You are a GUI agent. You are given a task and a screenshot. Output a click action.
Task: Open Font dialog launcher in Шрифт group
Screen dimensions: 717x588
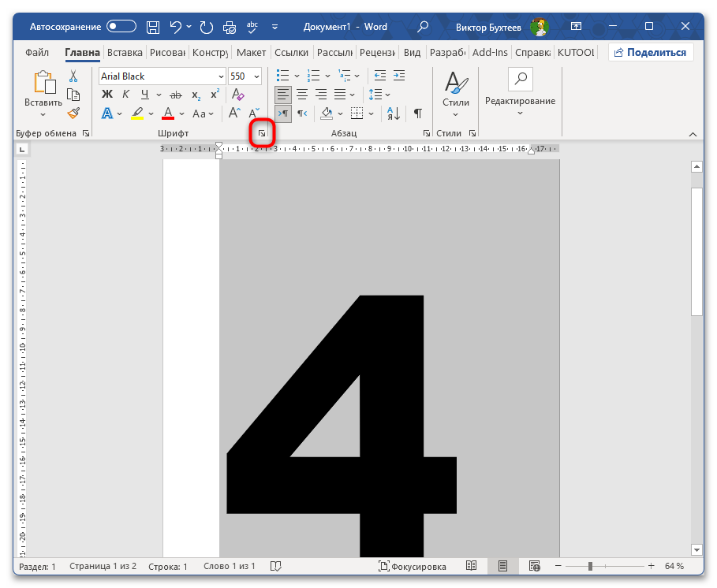262,134
